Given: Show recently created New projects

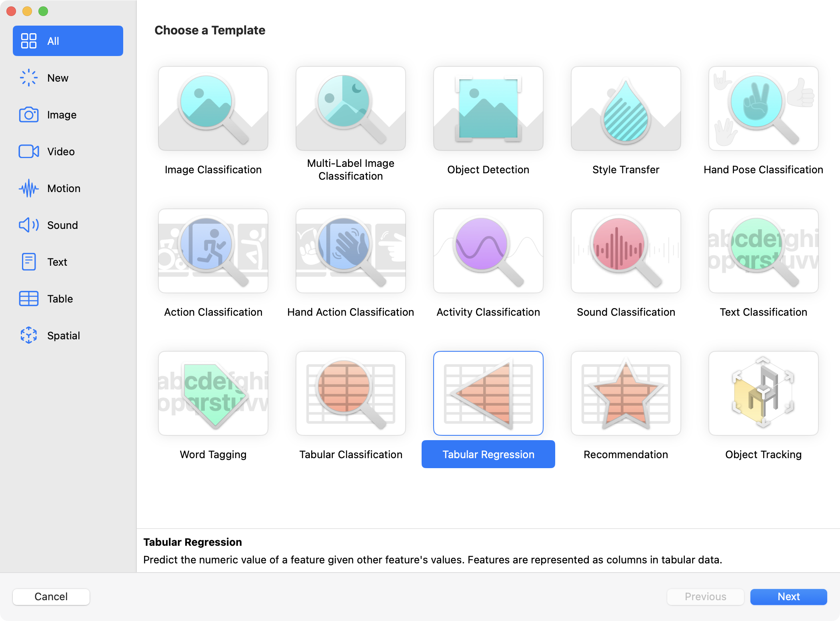Looking at the screenshot, I should tap(58, 78).
